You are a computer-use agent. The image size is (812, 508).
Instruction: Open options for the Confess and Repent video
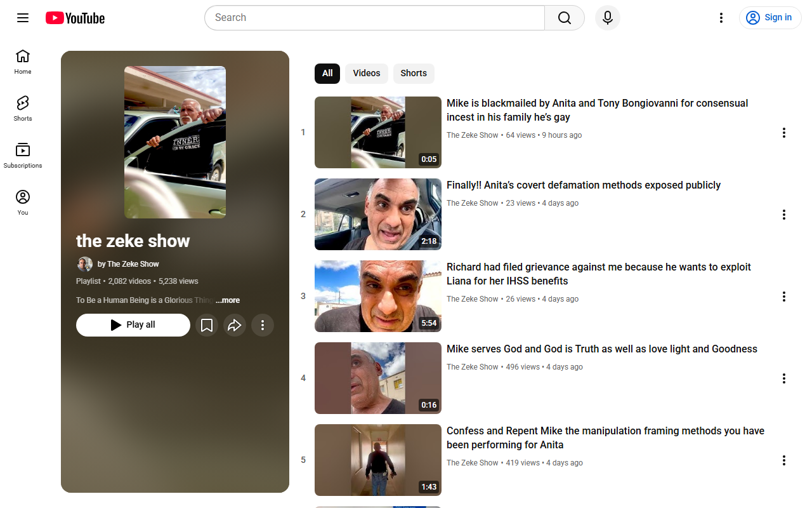click(x=784, y=460)
